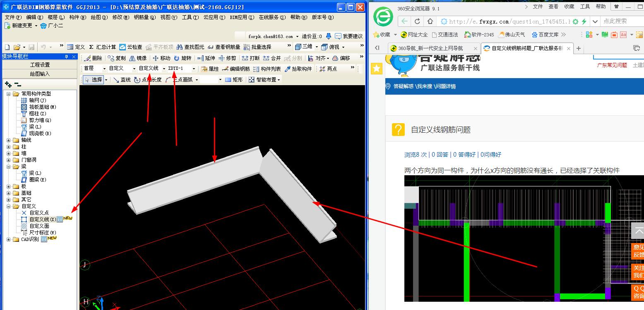The height and width of the screenshot is (310, 644).
Task: Collapse the 自定义 tree node
Action: 8,206
